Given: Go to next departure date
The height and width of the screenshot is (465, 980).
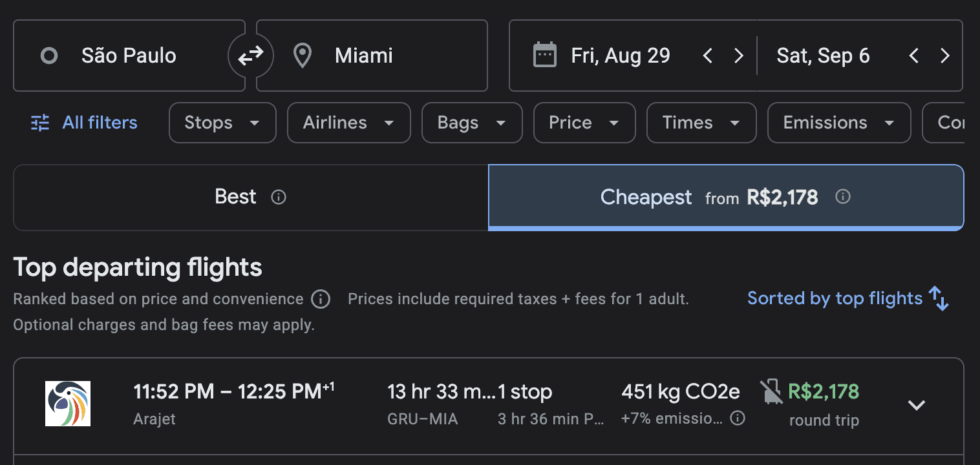Looking at the screenshot, I should pyautogui.click(x=739, y=56).
